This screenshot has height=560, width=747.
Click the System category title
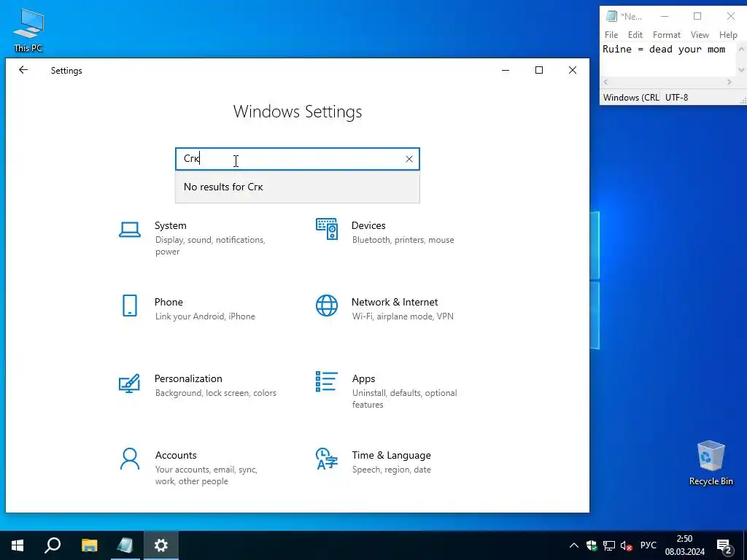coord(171,226)
